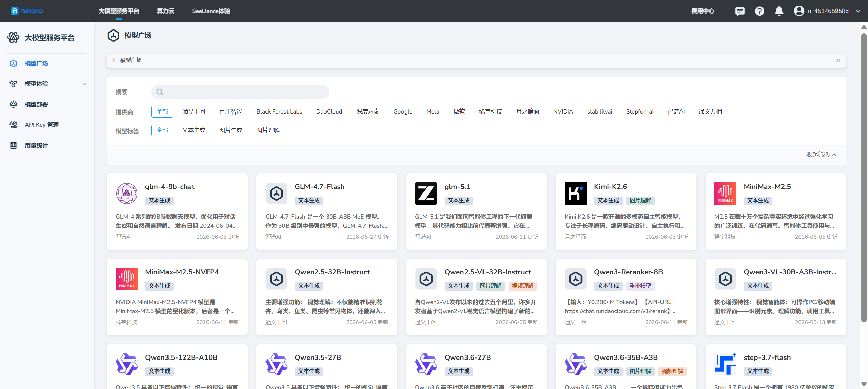
Task: Filter providers by Black Forest Labs
Action: [x=279, y=111]
